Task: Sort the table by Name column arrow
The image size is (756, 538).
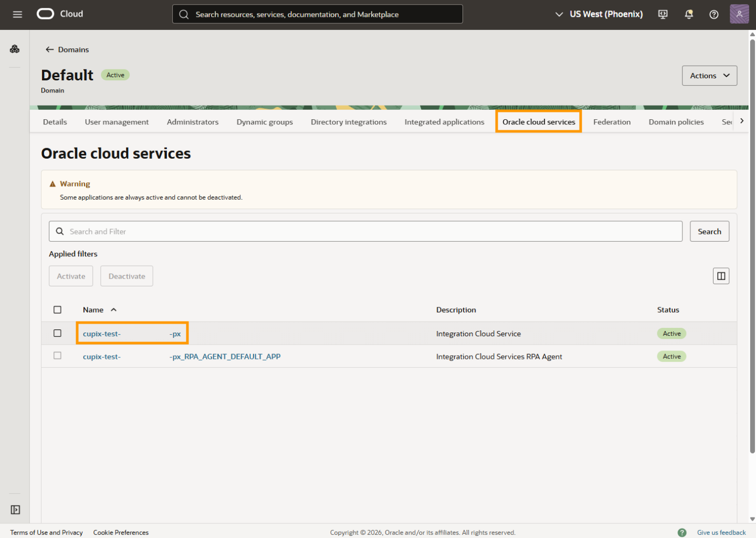Action: 113,310
